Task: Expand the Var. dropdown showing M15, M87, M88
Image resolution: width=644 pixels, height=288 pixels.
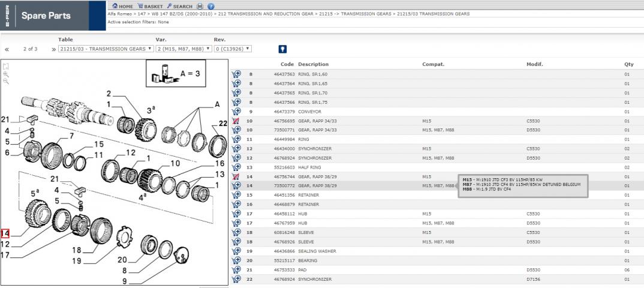Action: 183,49
